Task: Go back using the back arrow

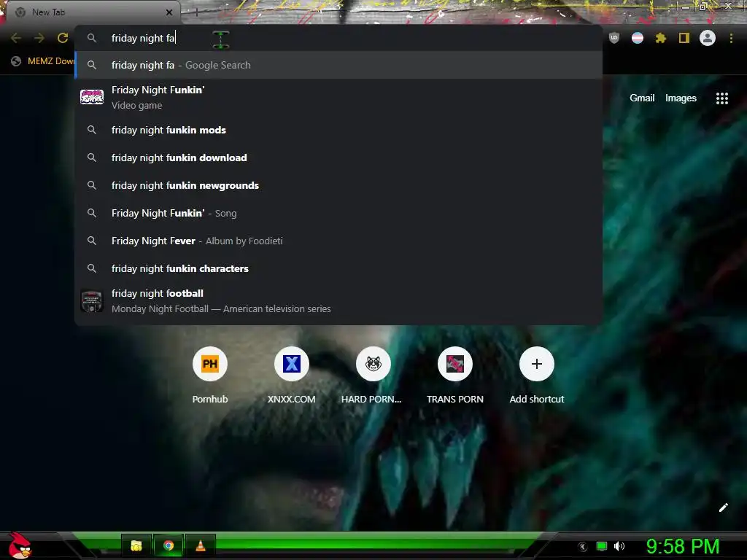Action: point(16,38)
